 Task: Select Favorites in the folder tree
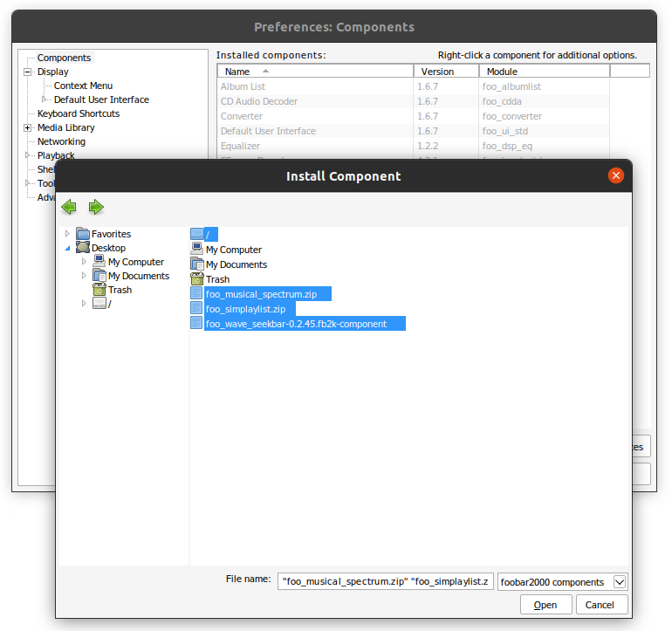pos(111,234)
